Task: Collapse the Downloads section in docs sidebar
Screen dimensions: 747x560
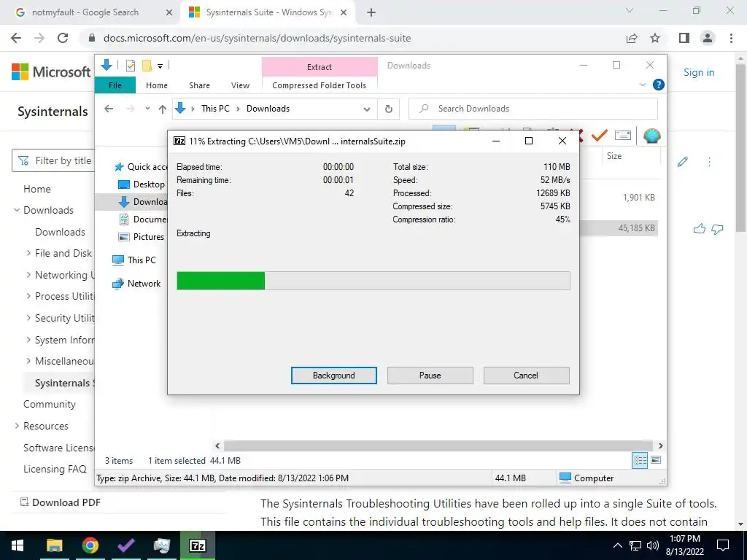Action: point(18,210)
